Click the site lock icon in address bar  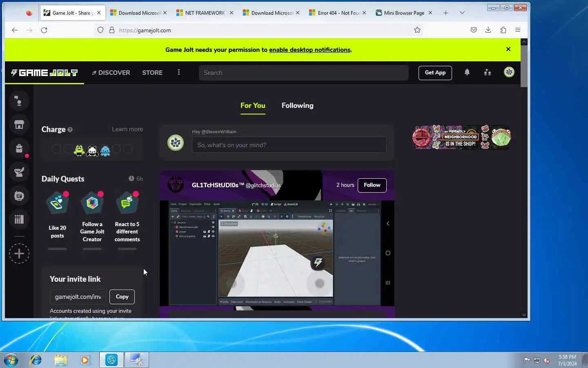112,30
